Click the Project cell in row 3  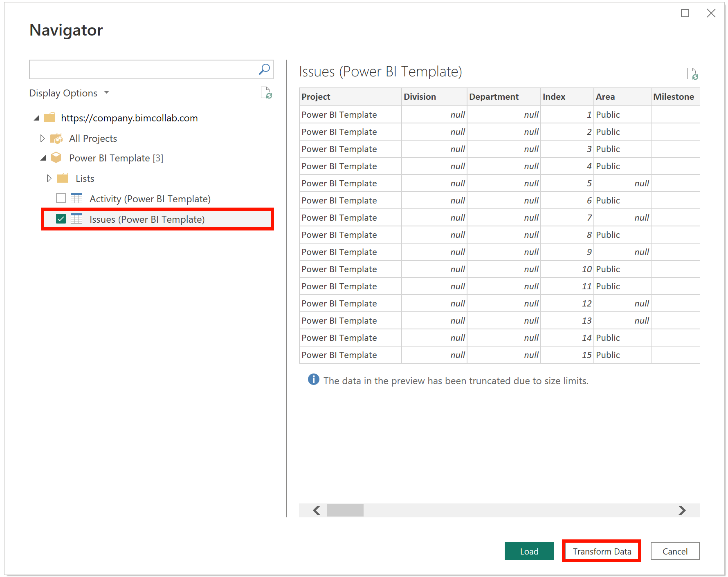click(x=350, y=149)
